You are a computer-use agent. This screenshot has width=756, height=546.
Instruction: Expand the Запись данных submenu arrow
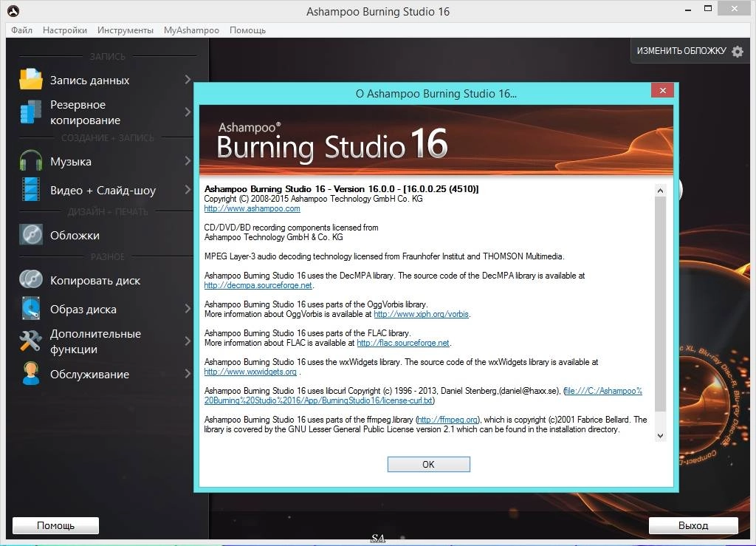pyautogui.click(x=188, y=80)
